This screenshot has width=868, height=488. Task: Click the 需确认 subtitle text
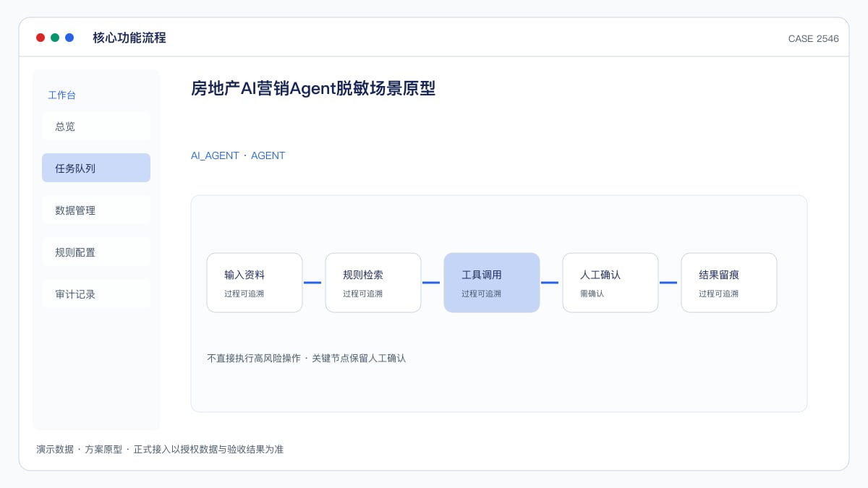[x=592, y=294]
